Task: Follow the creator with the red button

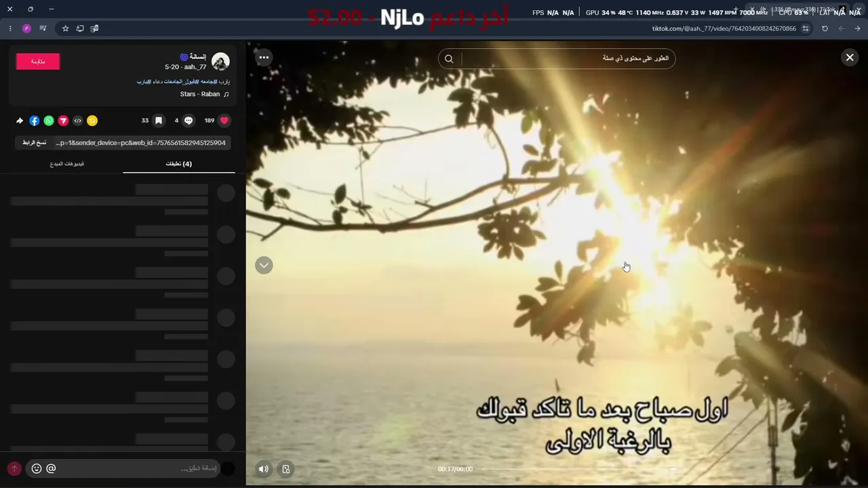Action: click(38, 62)
